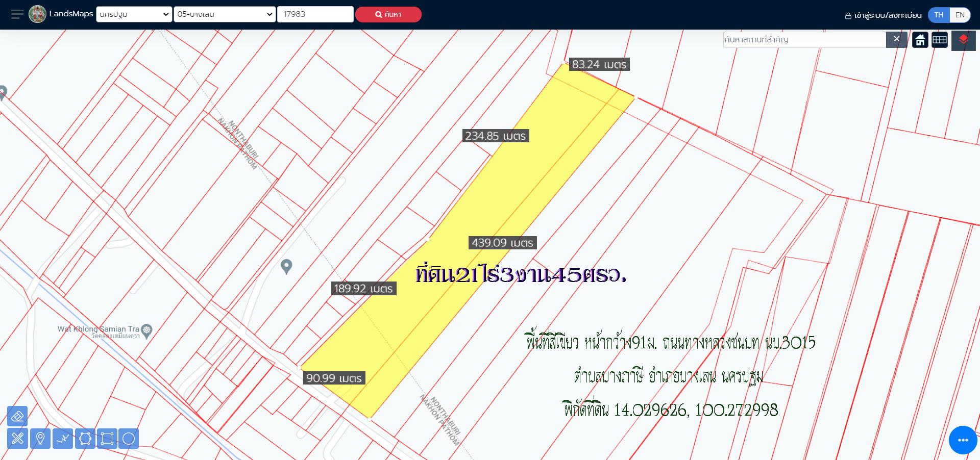Open the red map layers icon
This screenshot has width=980, height=460.
tap(964, 40)
